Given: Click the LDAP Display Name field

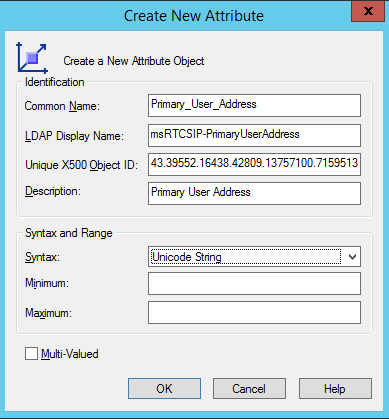Looking at the screenshot, I should pos(254,135).
